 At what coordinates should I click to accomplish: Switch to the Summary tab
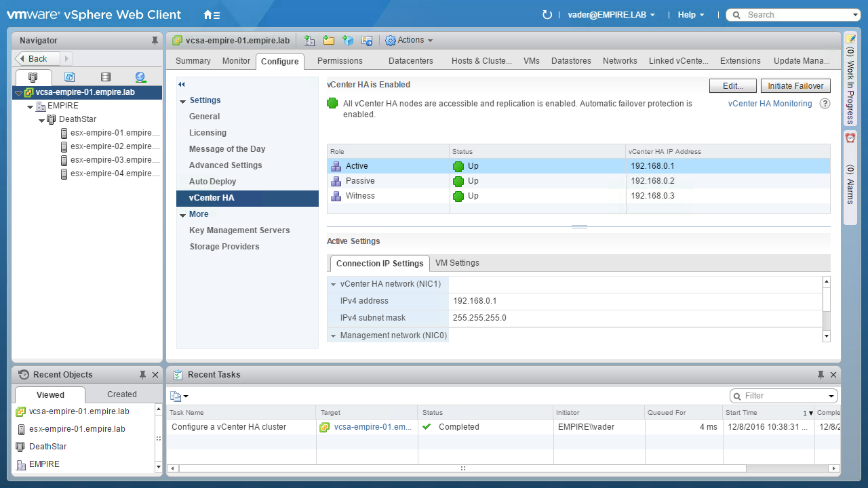[x=193, y=61]
